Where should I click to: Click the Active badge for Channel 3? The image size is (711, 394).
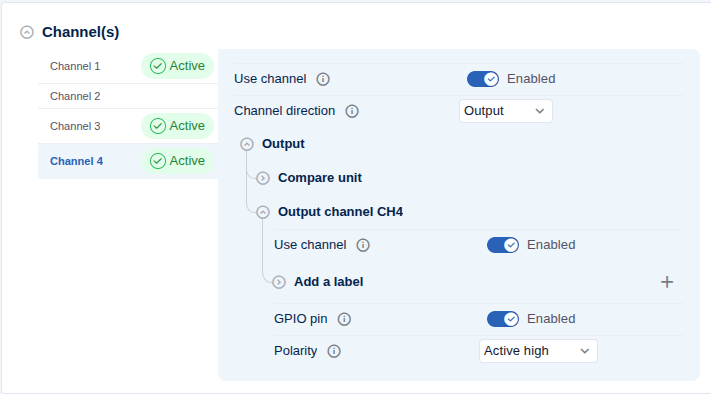[177, 126]
